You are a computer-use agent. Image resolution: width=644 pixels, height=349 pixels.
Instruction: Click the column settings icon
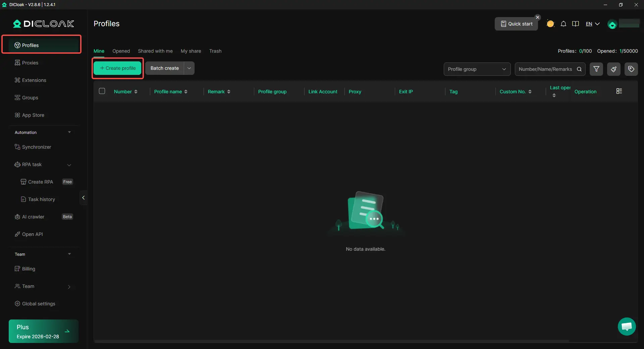[x=619, y=91]
